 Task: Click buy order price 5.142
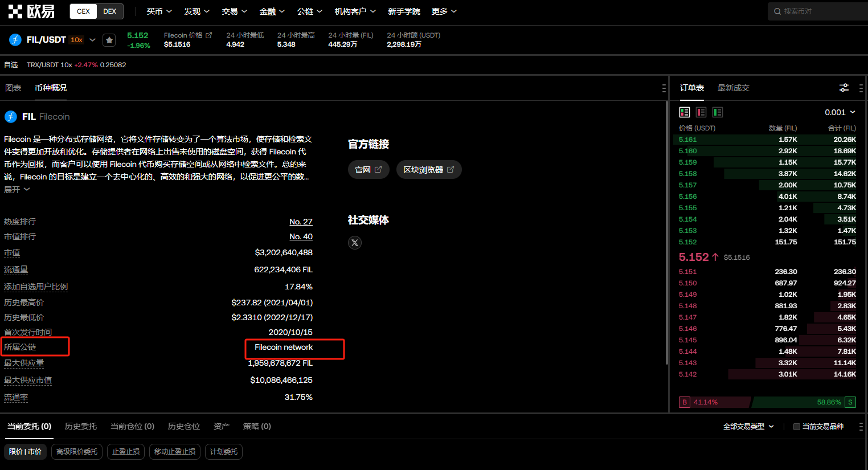(x=687, y=374)
